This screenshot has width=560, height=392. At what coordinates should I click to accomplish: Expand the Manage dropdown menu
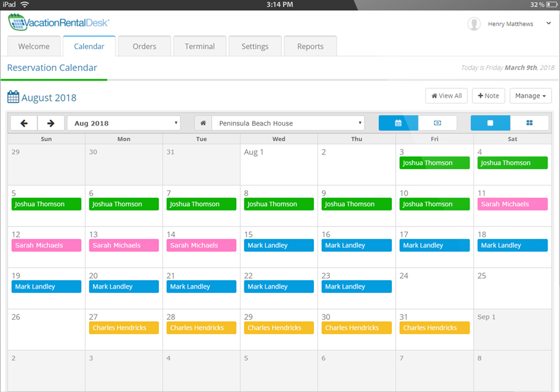[x=530, y=96]
